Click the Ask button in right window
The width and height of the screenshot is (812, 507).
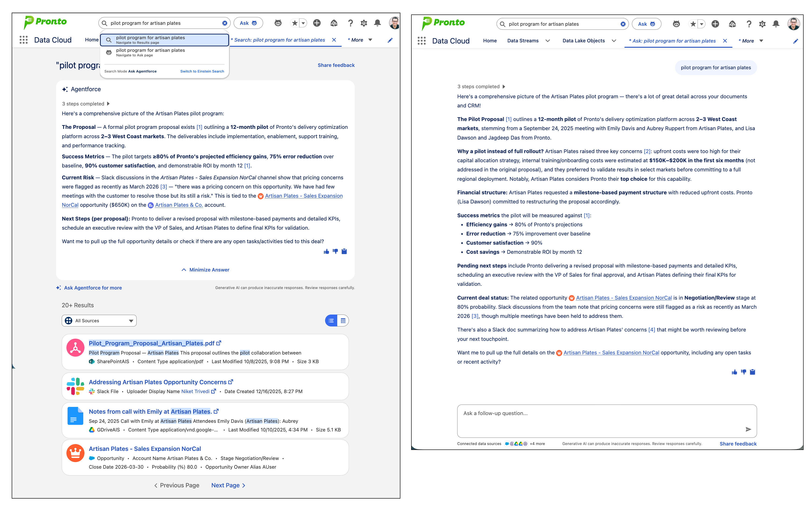(x=646, y=24)
